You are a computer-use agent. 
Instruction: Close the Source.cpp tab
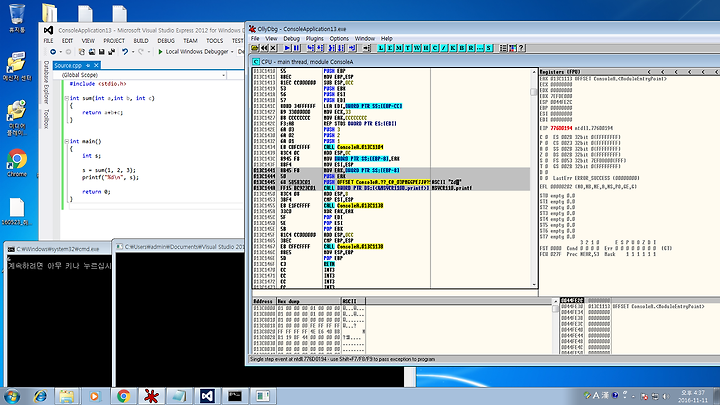tap(96, 66)
